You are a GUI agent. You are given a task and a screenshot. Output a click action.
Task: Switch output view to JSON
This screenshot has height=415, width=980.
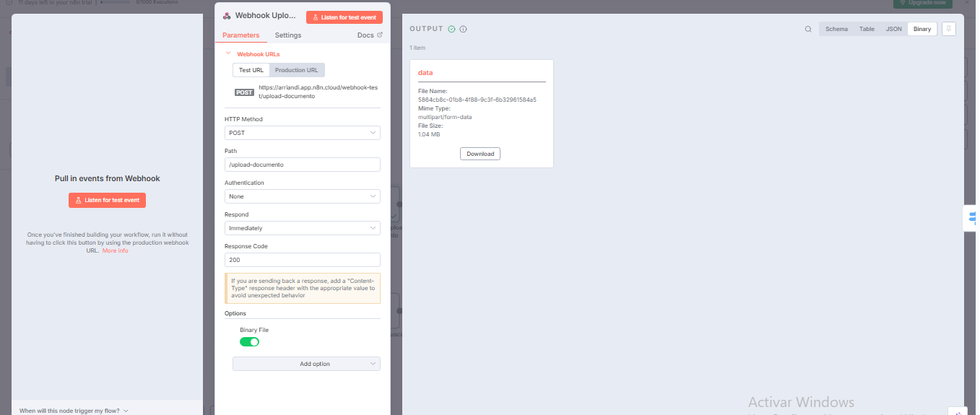point(894,29)
